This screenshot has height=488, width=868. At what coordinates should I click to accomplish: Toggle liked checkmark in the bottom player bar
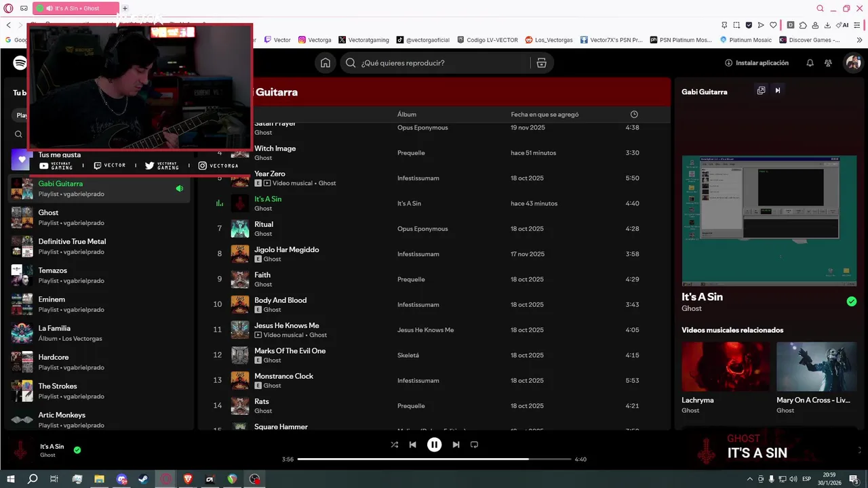[77, 449]
